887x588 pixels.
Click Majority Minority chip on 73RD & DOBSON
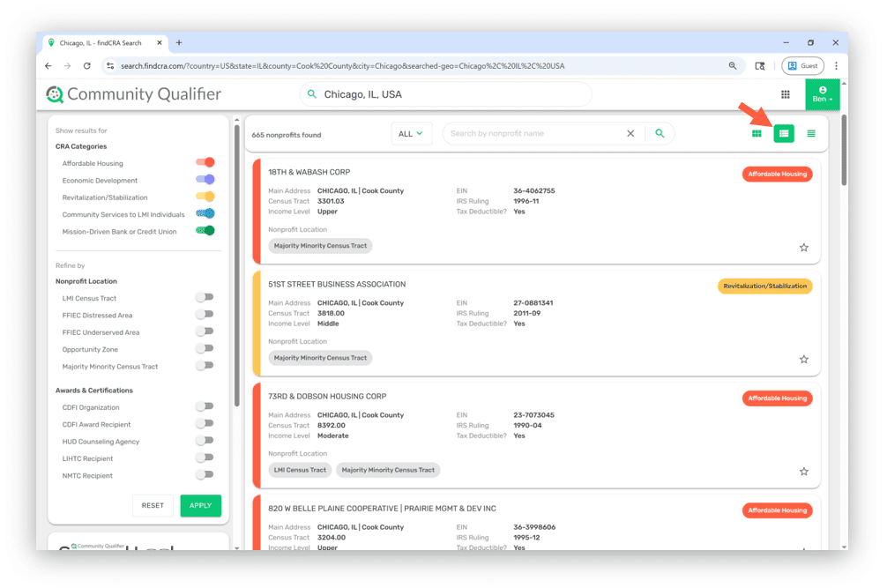click(x=388, y=470)
